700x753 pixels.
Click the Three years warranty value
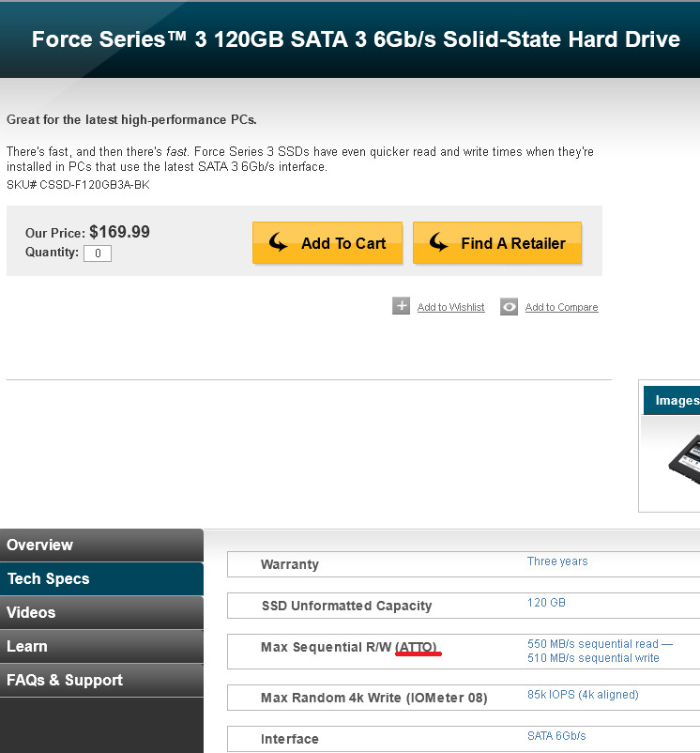557,561
